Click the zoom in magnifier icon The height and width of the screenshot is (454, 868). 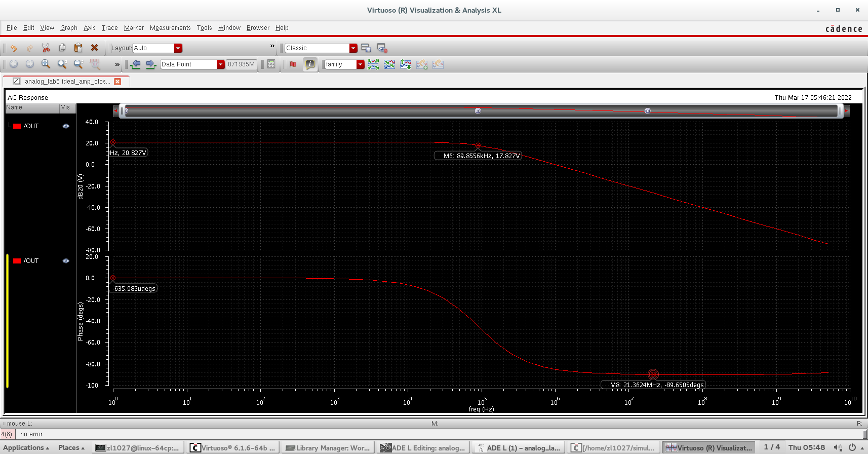[62, 64]
